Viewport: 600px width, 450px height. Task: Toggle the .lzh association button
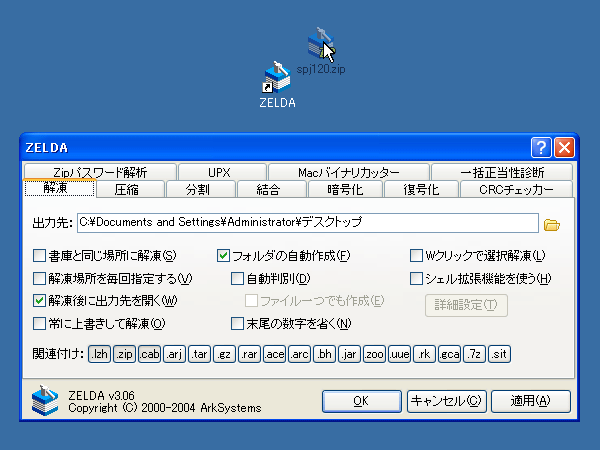pyautogui.click(x=99, y=354)
